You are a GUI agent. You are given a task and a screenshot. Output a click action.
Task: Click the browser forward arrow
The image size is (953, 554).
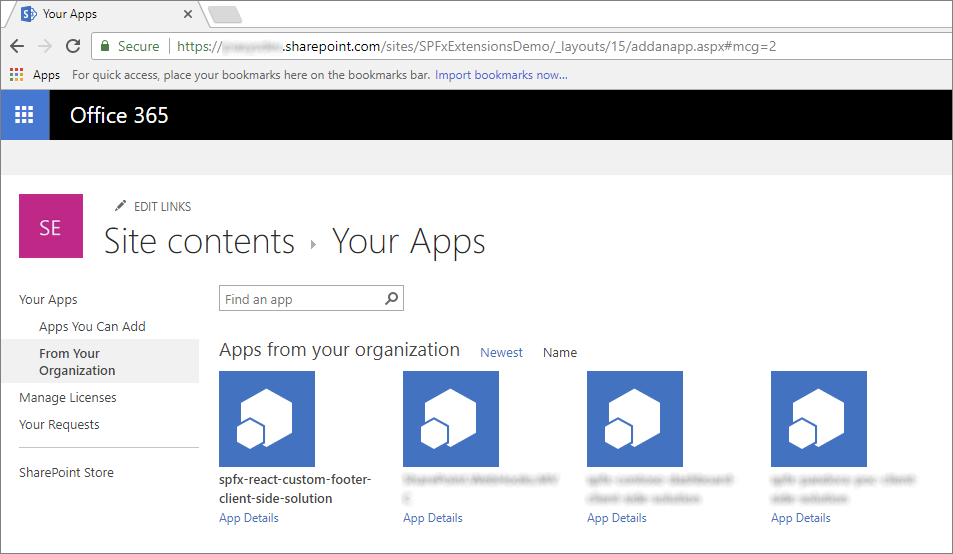pyautogui.click(x=45, y=46)
